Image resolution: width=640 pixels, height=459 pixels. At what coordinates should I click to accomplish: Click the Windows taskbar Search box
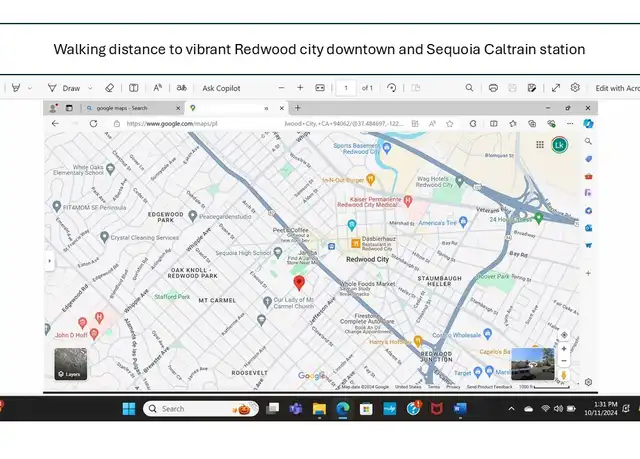click(201, 408)
